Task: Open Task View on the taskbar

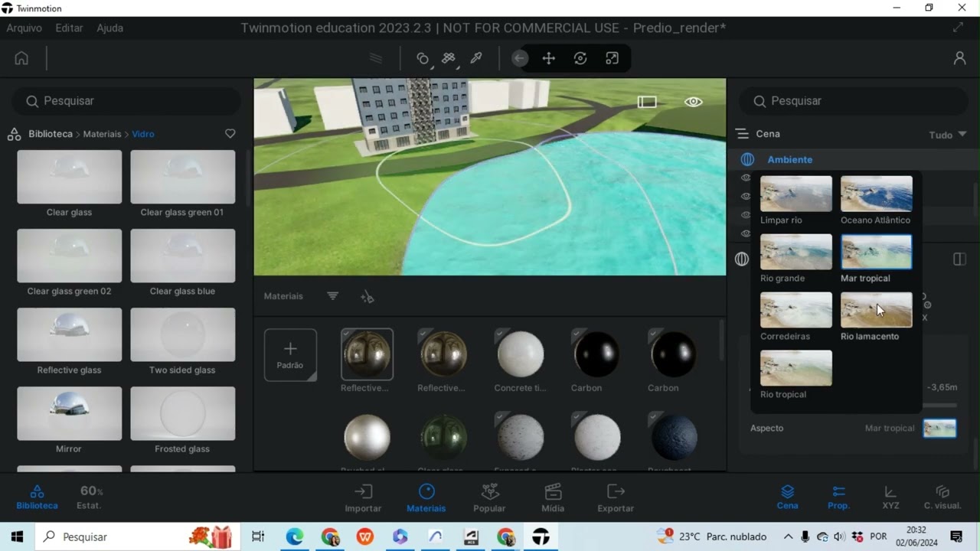Action: click(x=258, y=536)
